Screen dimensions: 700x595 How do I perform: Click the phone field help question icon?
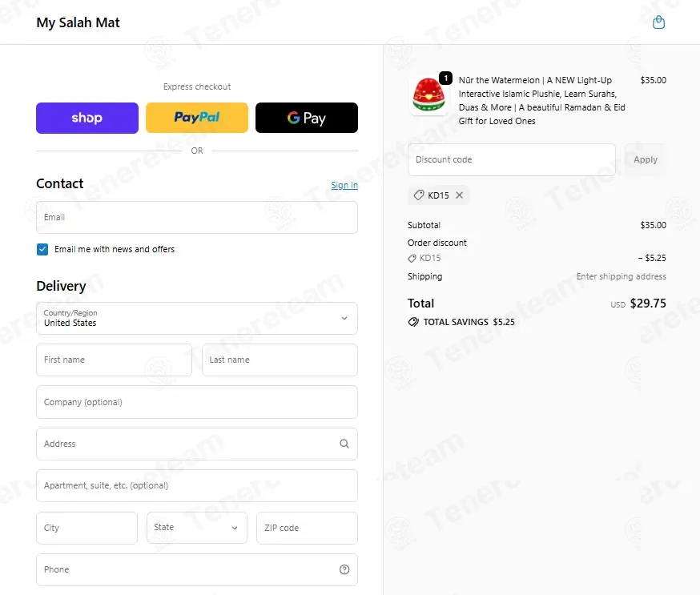(x=344, y=569)
